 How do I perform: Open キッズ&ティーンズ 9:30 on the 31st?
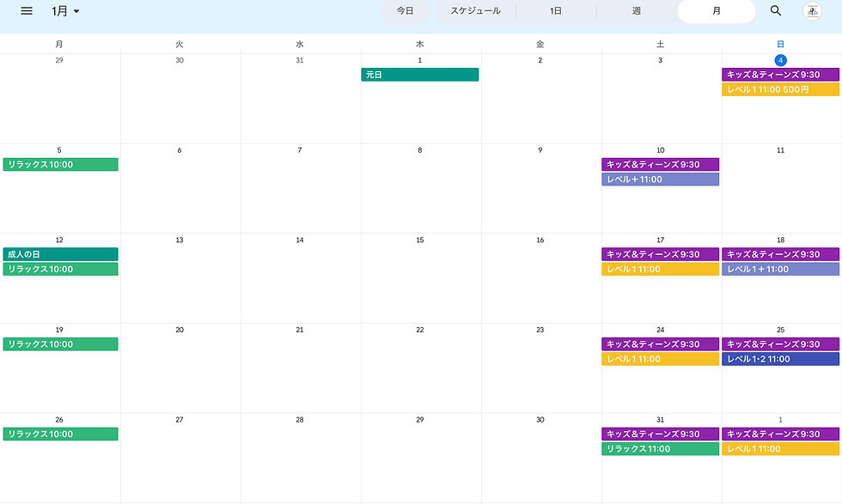click(x=660, y=434)
